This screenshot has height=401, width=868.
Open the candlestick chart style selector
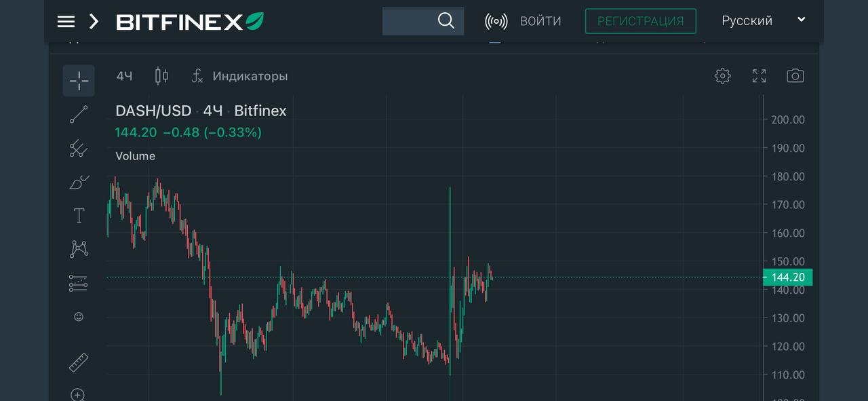pos(161,75)
